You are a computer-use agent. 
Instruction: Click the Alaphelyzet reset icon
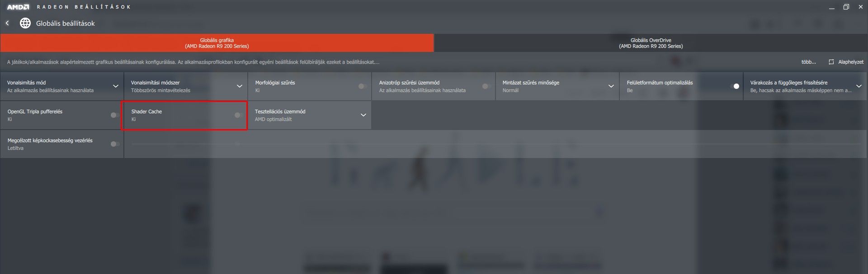(831, 62)
